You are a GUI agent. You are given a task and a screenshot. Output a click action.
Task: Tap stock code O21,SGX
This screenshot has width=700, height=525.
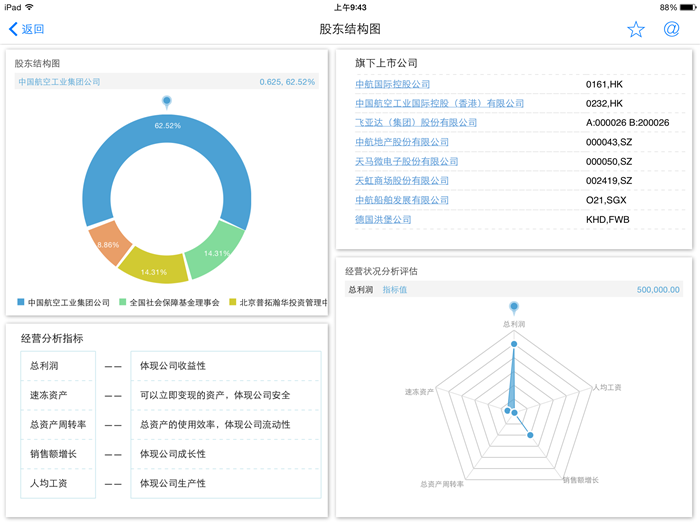606,200
